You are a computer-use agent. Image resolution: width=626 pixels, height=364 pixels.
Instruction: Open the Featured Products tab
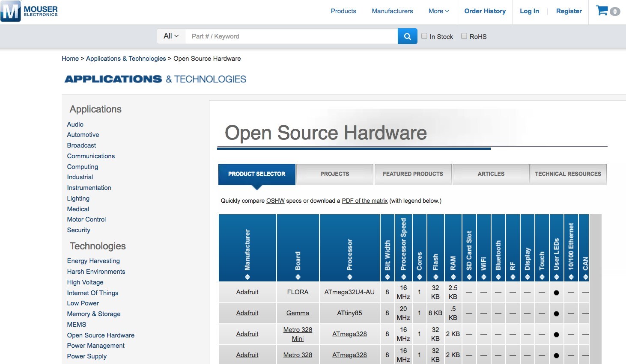[x=413, y=174]
